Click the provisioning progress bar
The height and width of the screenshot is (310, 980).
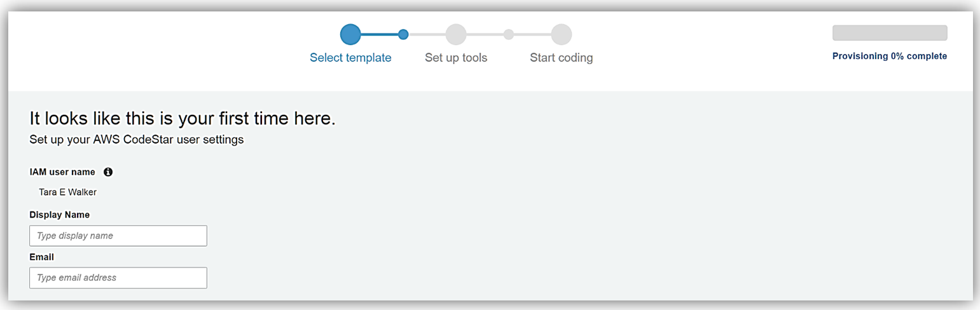[x=890, y=33]
